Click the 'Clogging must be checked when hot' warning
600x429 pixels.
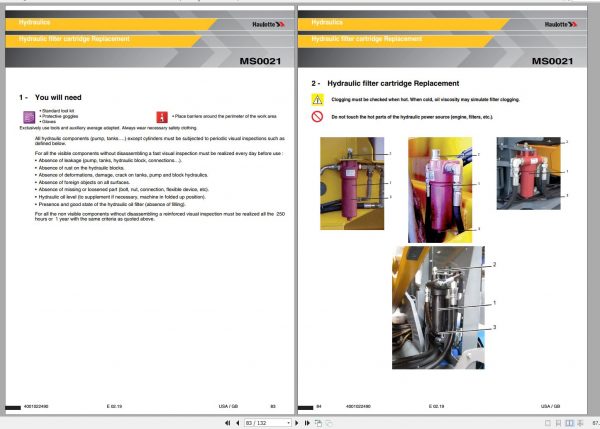click(x=426, y=100)
